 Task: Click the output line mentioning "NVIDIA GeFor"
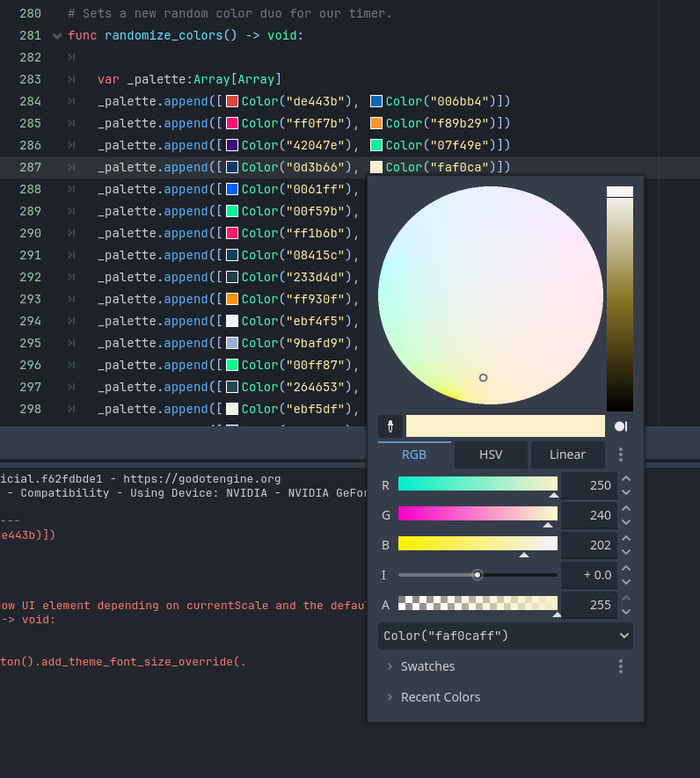(184, 493)
